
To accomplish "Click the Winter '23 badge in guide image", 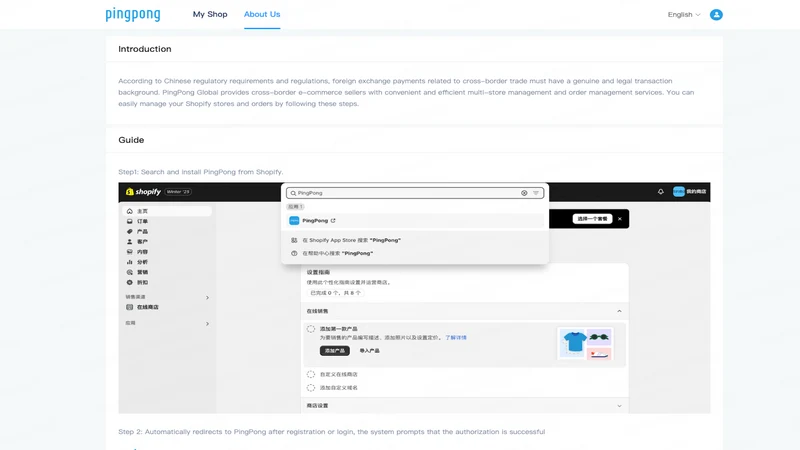I will point(178,192).
